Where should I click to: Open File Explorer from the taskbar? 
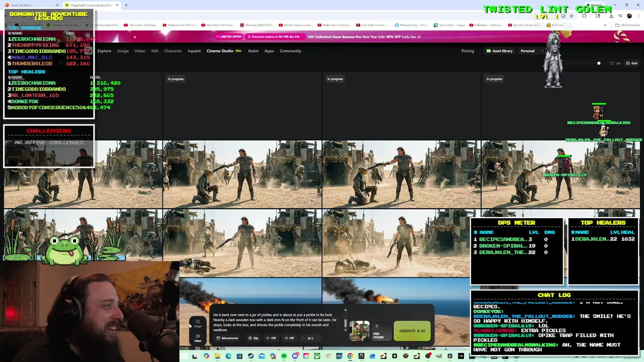pos(217,356)
